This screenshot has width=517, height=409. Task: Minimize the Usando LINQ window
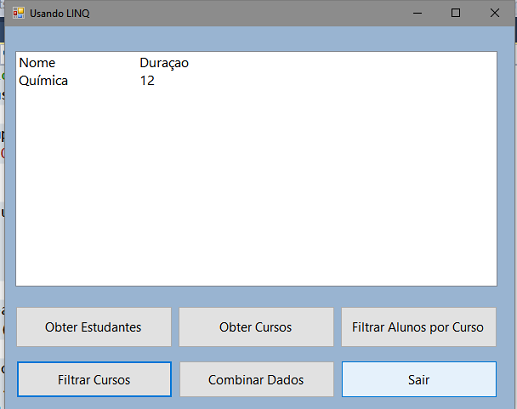click(x=417, y=13)
